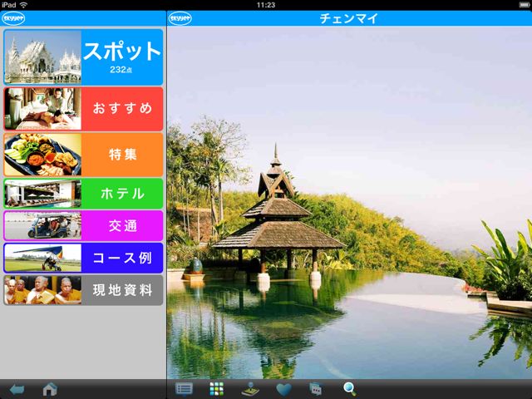Image resolution: width=532 pixels, height=399 pixels.
Task: Go back with the arrow icon
Action: (x=17, y=389)
